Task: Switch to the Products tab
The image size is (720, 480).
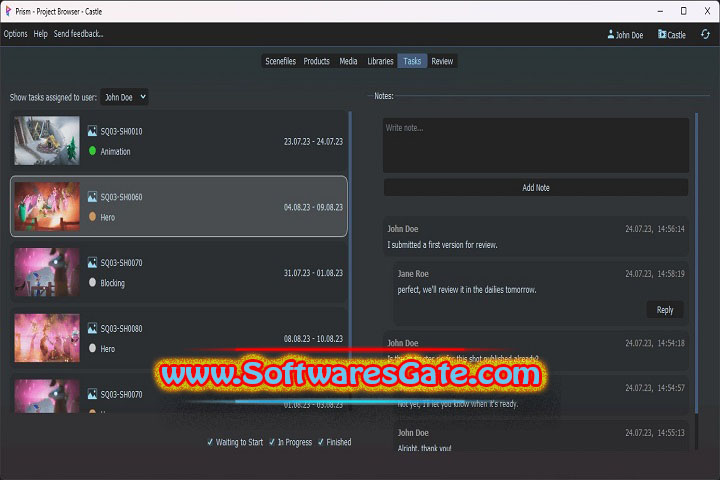Action: coord(316,61)
